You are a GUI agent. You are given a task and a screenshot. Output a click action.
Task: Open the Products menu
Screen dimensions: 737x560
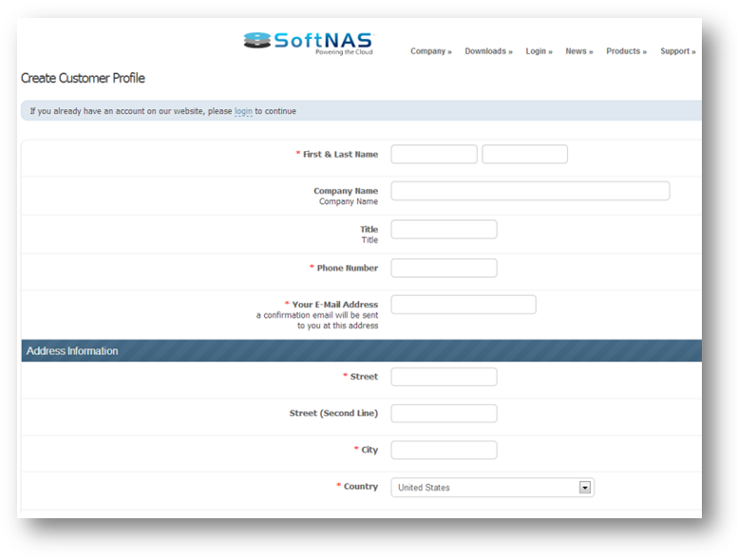pos(626,51)
